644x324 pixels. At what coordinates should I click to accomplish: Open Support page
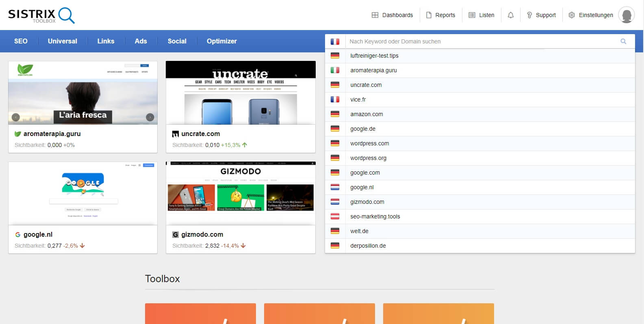[541, 15]
